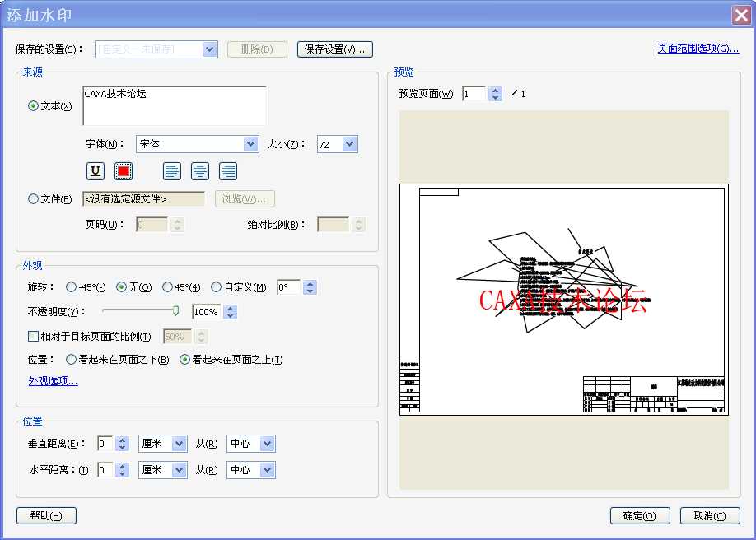Align watermark text left
Image resolution: width=756 pixels, height=540 pixels.
[172, 170]
